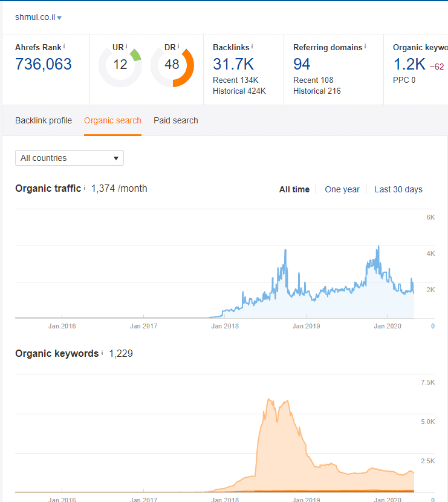Show One year traffic range
This screenshot has width=448, height=502.
pos(342,189)
